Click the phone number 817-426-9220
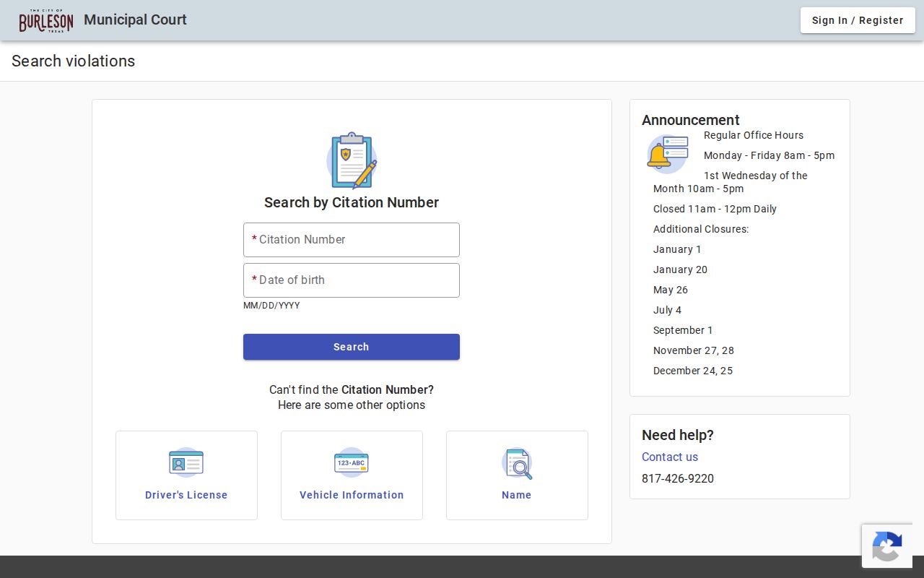 678,478
